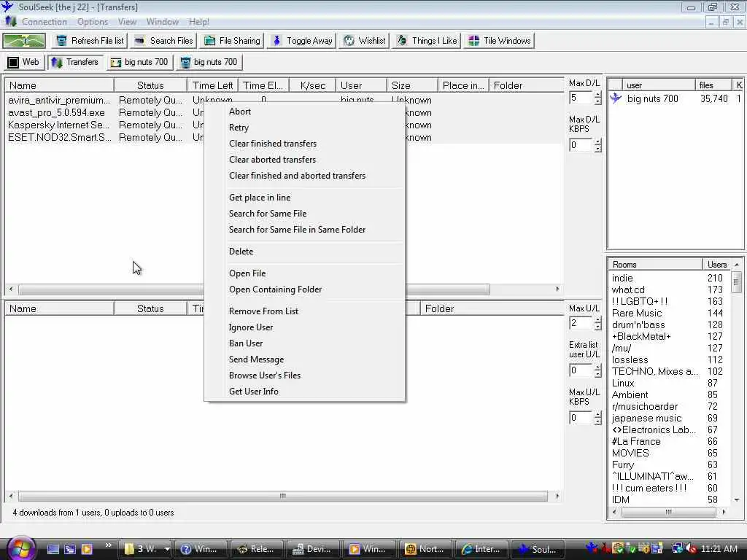Click Extra list user U/L field
747x560 pixels.
pyautogui.click(x=581, y=370)
